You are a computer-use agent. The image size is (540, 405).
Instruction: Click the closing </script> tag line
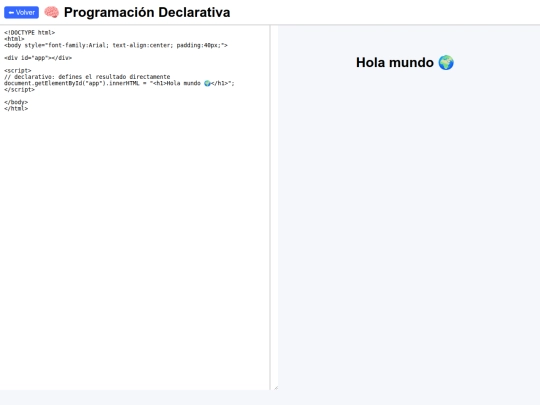pos(19,90)
